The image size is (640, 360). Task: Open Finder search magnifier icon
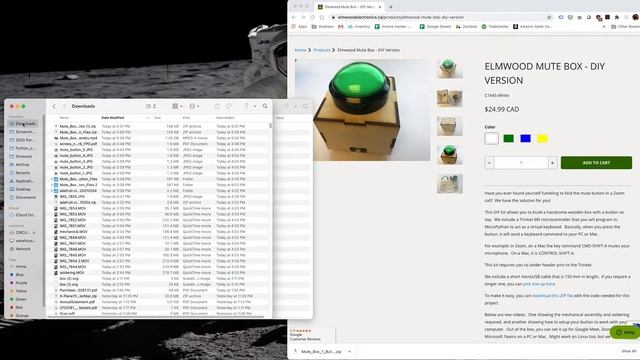(x=265, y=106)
